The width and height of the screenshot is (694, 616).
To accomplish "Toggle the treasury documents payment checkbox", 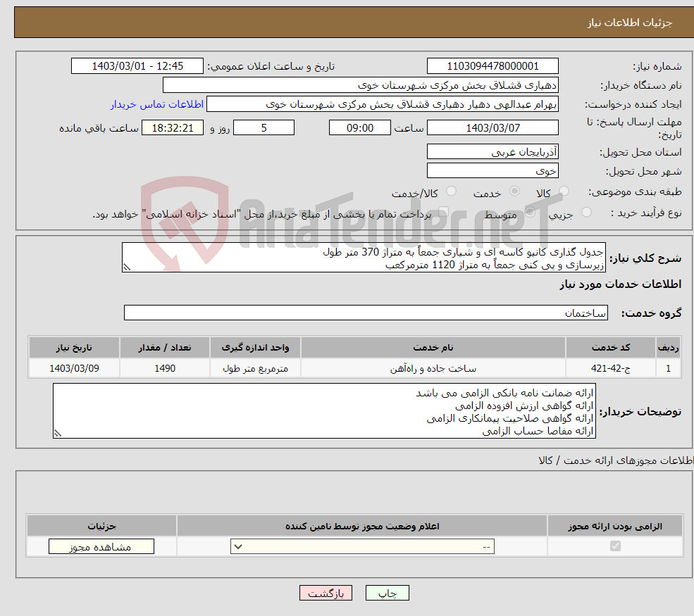I will pyautogui.click(x=444, y=212).
